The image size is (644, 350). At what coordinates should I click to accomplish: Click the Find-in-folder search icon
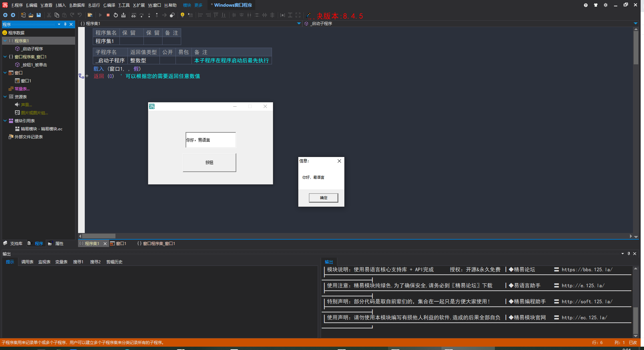90,15
